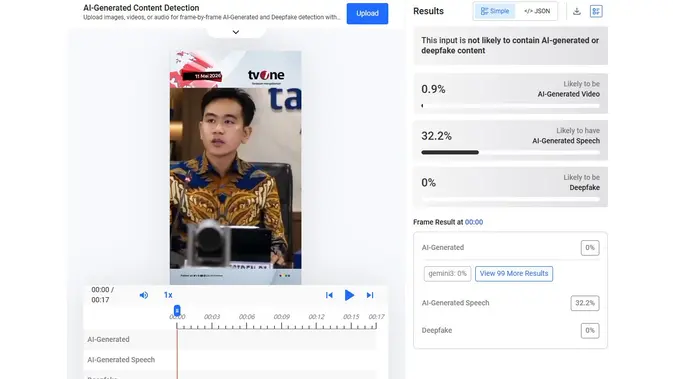Switch to JSON results view
This screenshot has height=379, width=673.
click(x=537, y=11)
